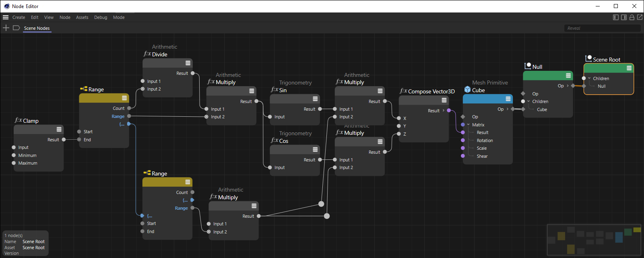This screenshot has height=258, width=644.
Task: Click the tag-shaped icon beside Scene Nodes
Action: [x=17, y=28]
